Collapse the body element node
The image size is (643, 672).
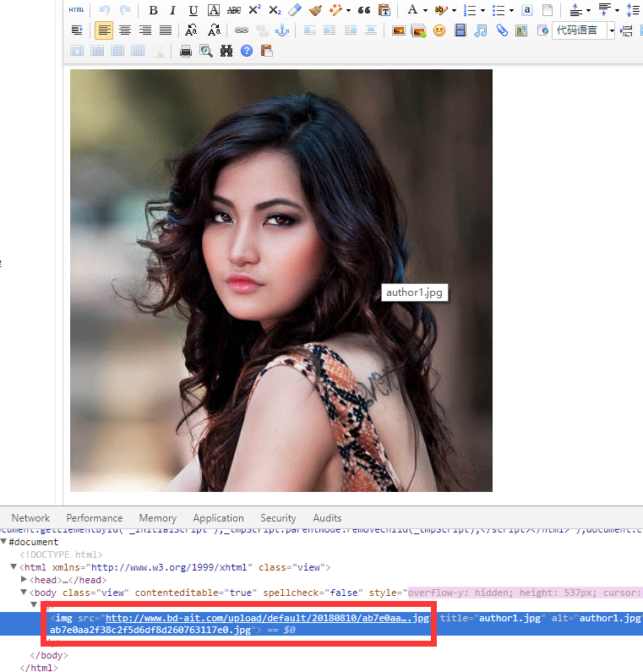pos(24,592)
